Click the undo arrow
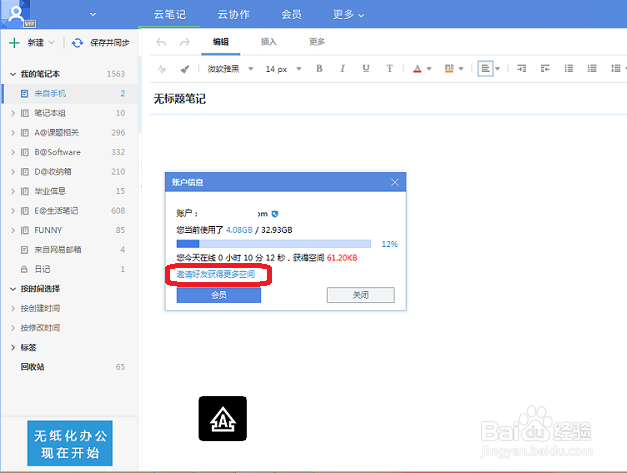This screenshot has height=473, width=627. (x=161, y=42)
